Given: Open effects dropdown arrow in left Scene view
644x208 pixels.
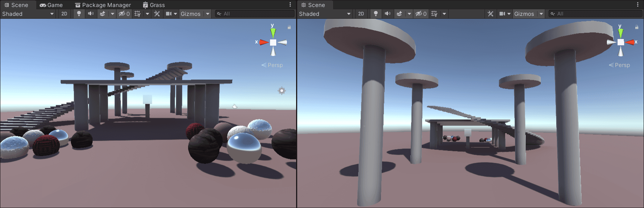Looking at the screenshot, I should coord(112,14).
